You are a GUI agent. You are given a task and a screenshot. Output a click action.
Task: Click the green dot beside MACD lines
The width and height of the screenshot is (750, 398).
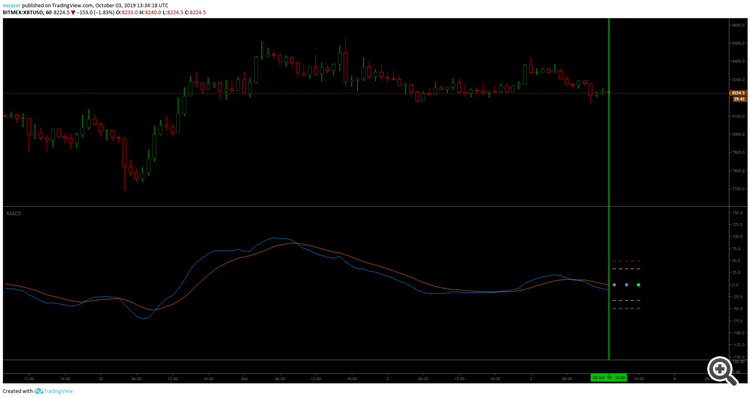(639, 285)
